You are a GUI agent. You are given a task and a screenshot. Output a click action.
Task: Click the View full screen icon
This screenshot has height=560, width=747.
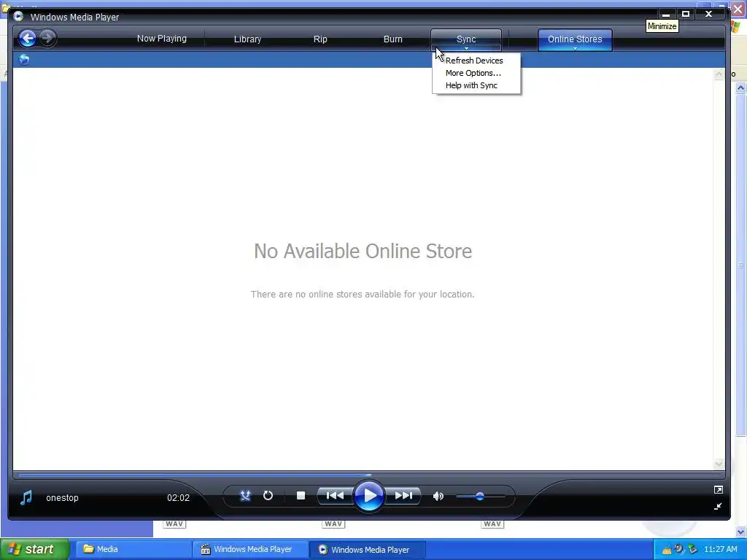[719, 489]
